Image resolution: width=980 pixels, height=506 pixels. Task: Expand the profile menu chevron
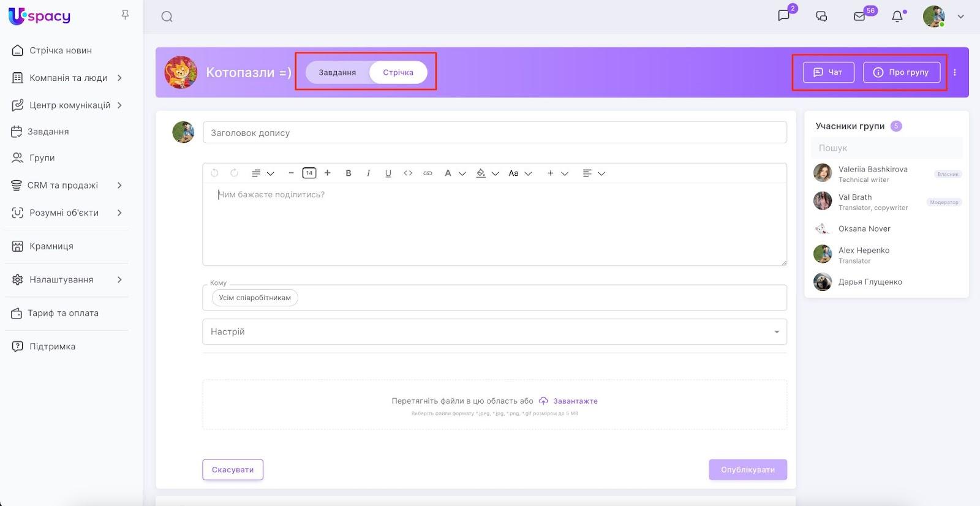960,17
